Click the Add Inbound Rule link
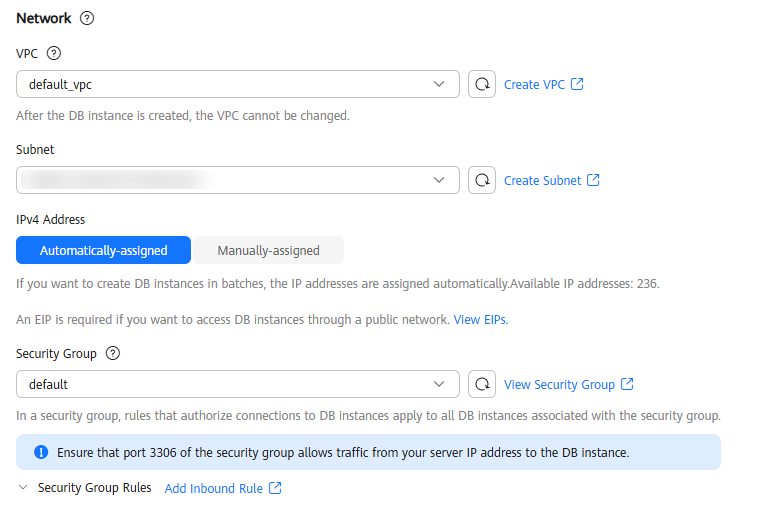The image size is (758, 508). [x=213, y=488]
